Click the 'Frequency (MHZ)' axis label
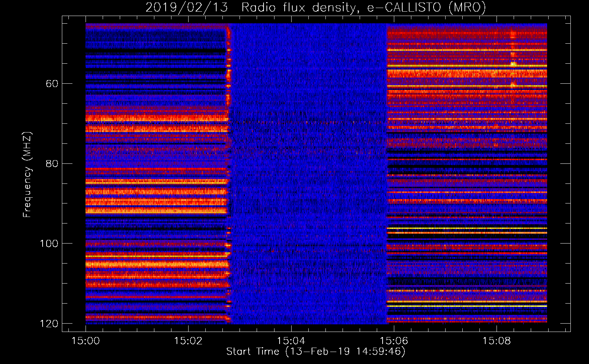Viewport: 589px width, 364px height. click(27, 175)
